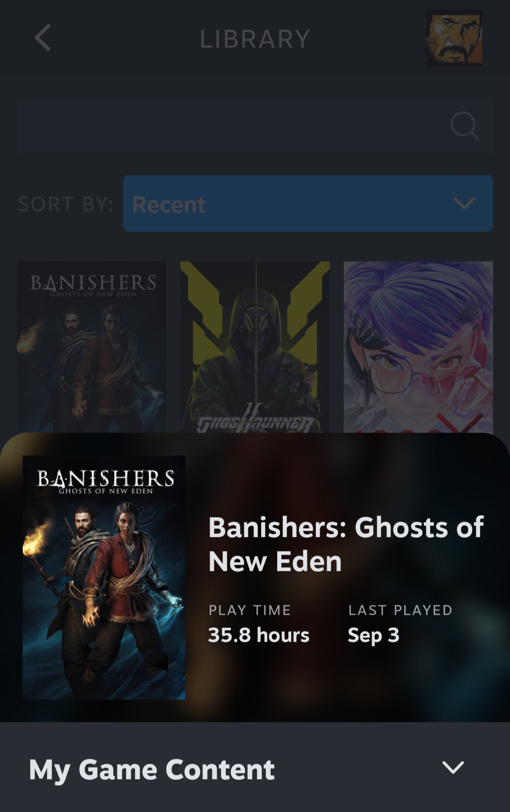
Task: Select the anime girl with glasses game tile
Action: pos(418,347)
